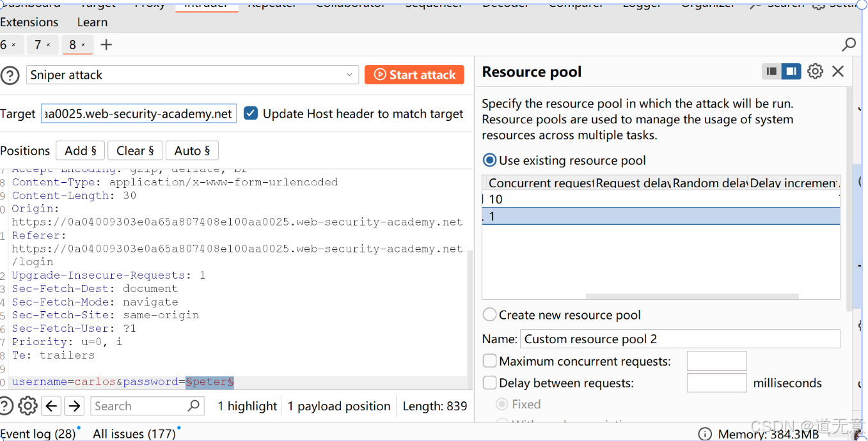
Task: Click the Delay between requests milliseconds box
Action: click(x=716, y=383)
